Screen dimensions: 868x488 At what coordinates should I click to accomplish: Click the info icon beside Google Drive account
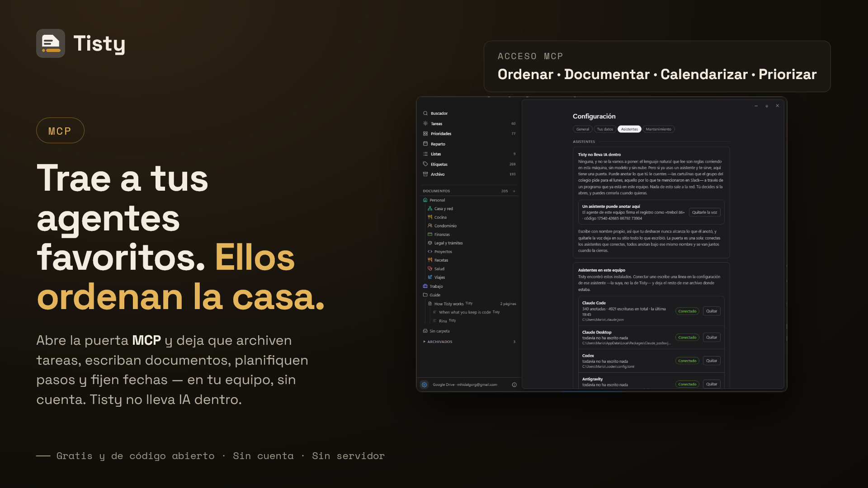(x=514, y=385)
